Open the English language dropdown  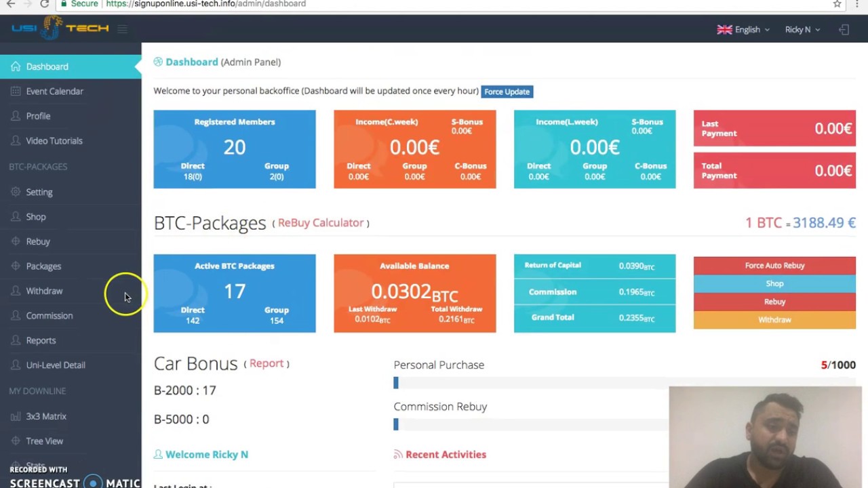743,29
